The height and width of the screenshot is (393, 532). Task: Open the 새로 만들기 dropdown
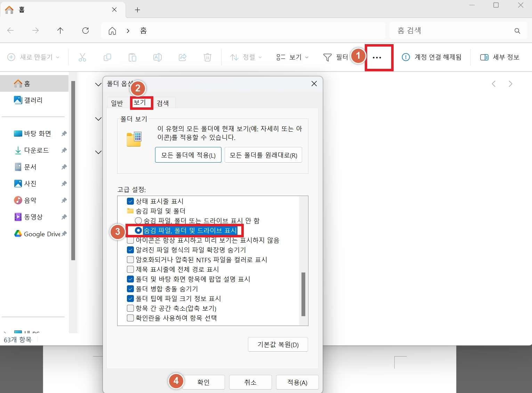(x=33, y=57)
